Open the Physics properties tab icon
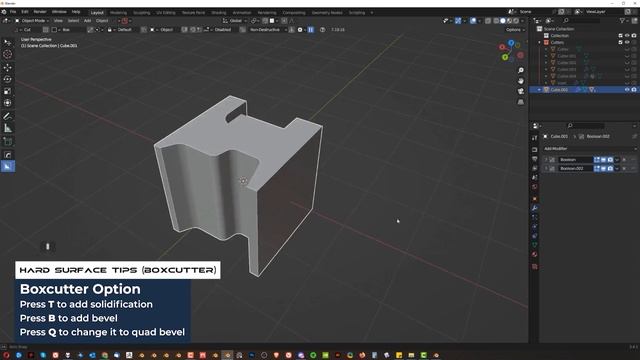 click(535, 227)
